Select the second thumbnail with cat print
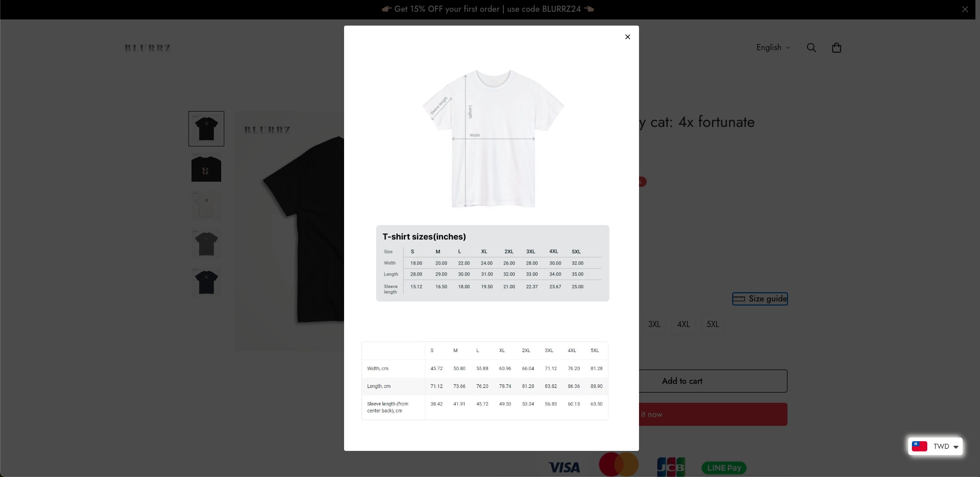Screen dimensions: 980x477 coord(206,167)
